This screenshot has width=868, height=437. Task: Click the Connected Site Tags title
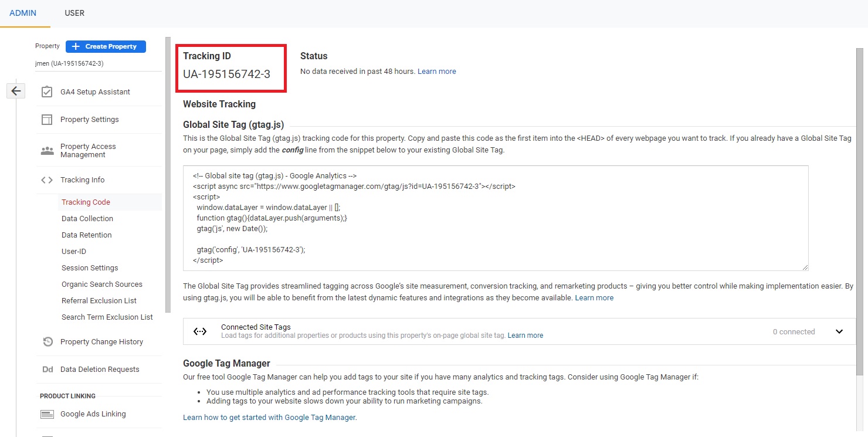(x=256, y=327)
